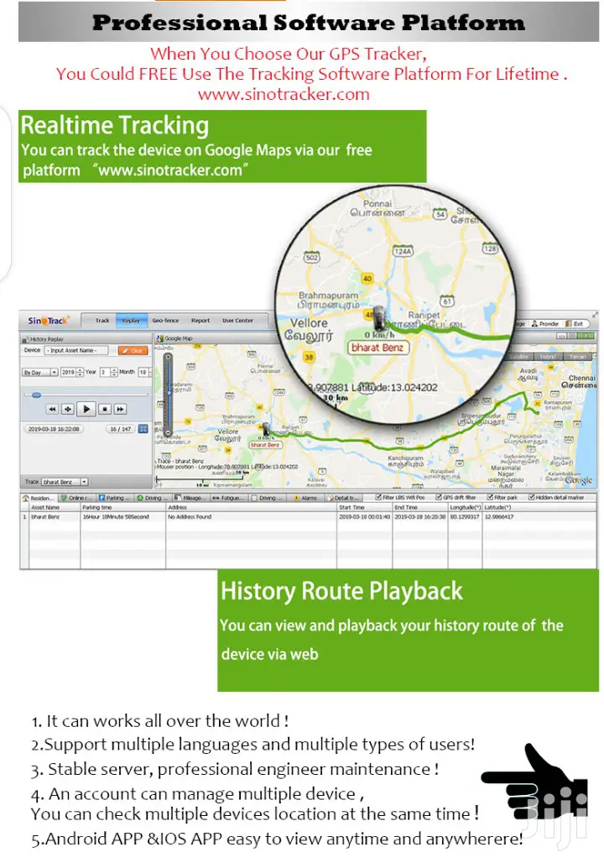Open the Track tab in SinoTrack
604x868 pixels.
102,321
